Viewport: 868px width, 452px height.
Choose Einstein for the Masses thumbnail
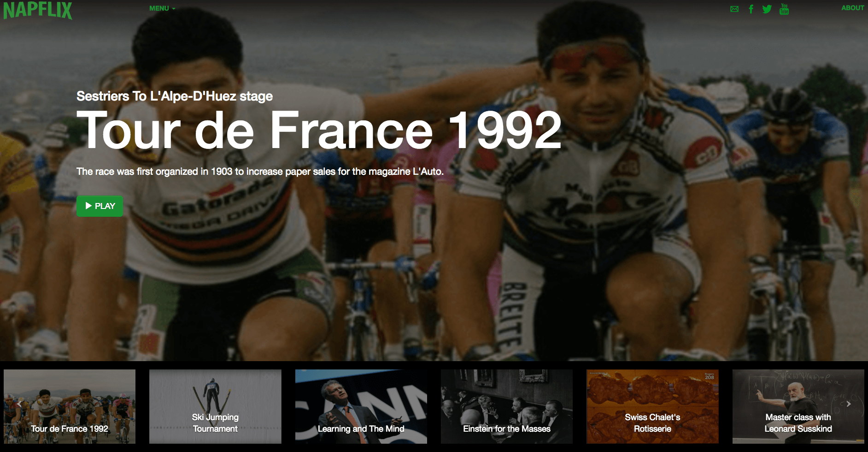click(507, 406)
